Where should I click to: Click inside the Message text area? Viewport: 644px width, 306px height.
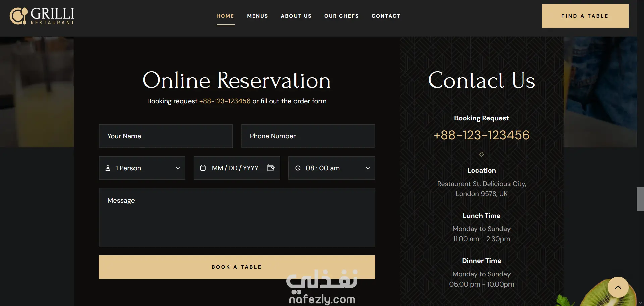pyautogui.click(x=237, y=217)
